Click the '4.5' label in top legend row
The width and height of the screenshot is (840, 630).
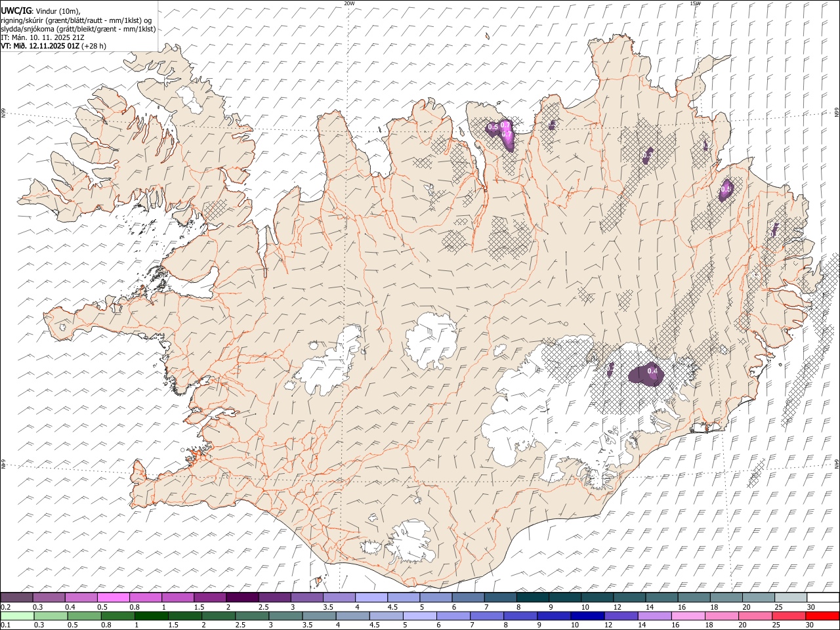click(x=392, y=607)
